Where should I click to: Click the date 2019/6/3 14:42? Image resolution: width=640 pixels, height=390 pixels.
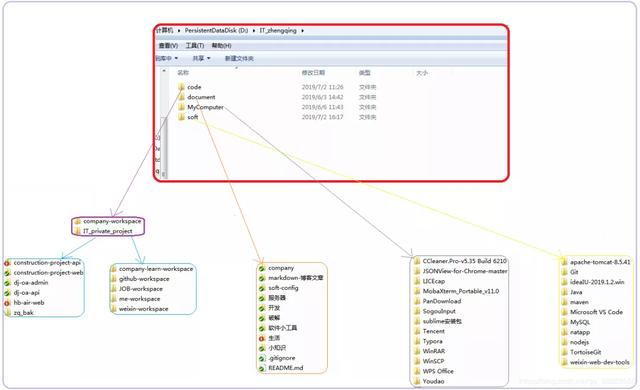322,97
